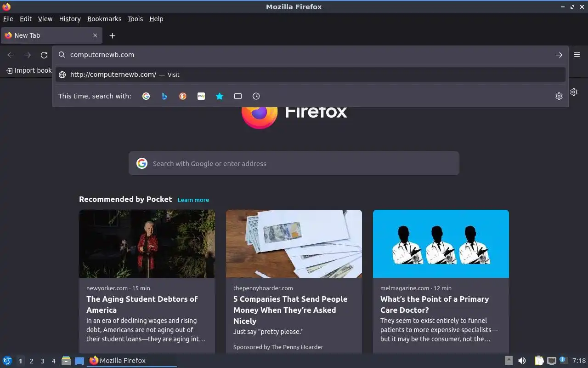
Task: Open the View menu
Action: coord(45,19)
